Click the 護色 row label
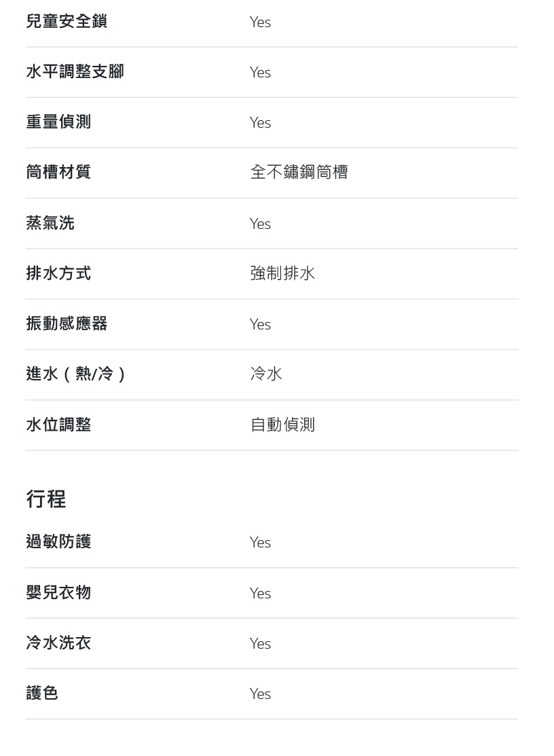This screenshot has height=756, width=554. (x=42, y=693)
